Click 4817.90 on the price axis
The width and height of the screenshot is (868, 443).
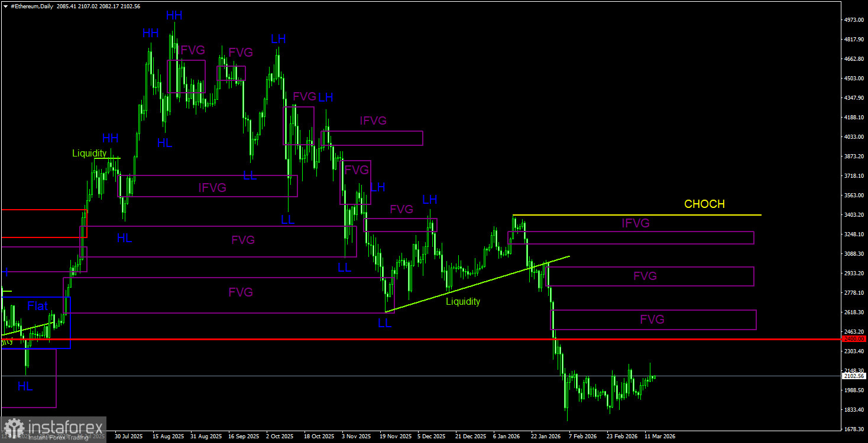[854, 40]
